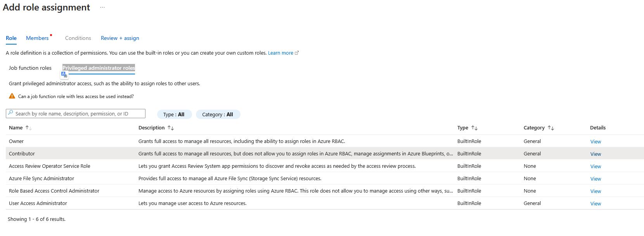Click the translate icon under Privileged administrator roles
644x236 pixels.
click(x=64, y=75)
